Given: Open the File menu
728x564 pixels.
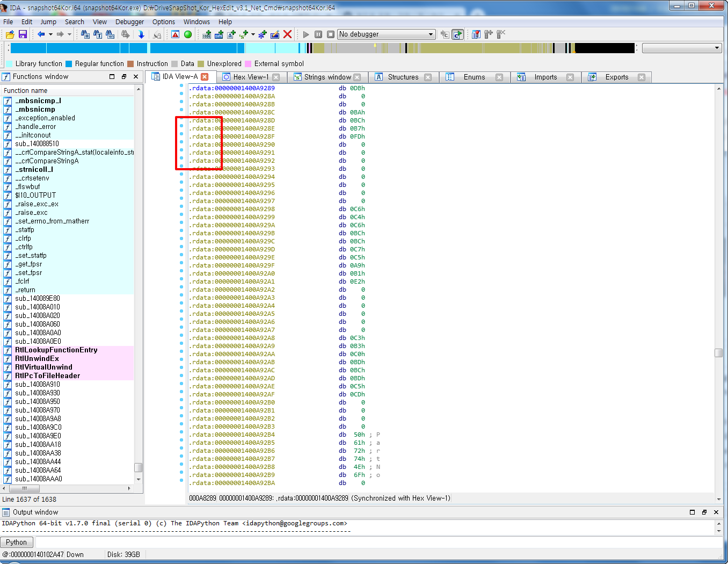Looking at the screenshot, I should [8, 22].
